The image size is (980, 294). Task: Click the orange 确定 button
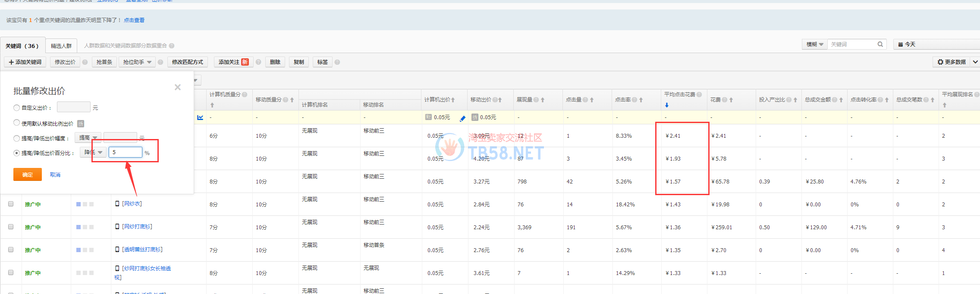point(27,174)
